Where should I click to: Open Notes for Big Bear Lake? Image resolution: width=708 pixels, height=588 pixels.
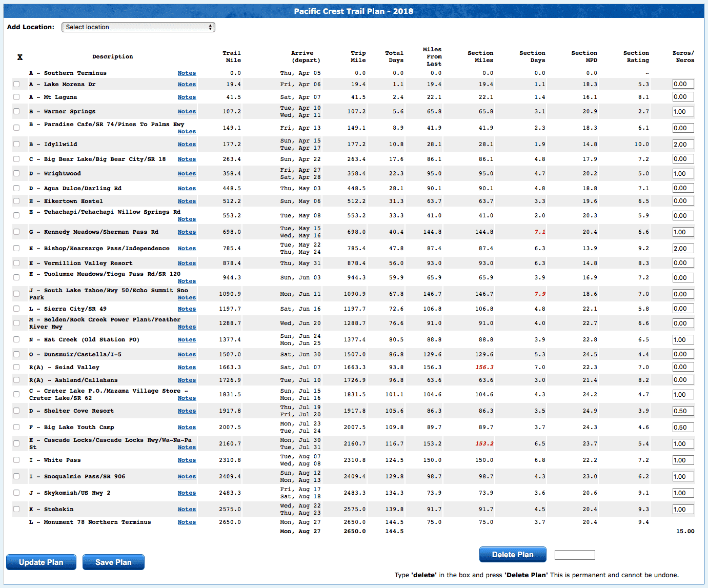(x=187, y=159)
